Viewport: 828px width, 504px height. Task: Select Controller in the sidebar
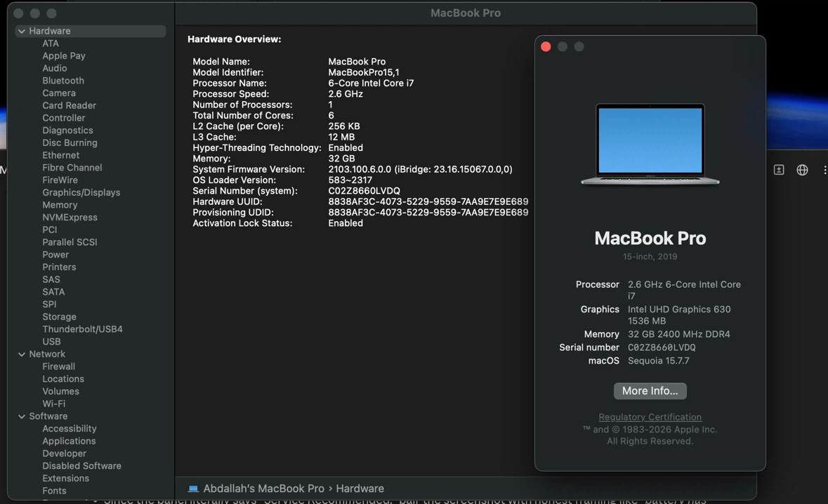coord(64,118)
